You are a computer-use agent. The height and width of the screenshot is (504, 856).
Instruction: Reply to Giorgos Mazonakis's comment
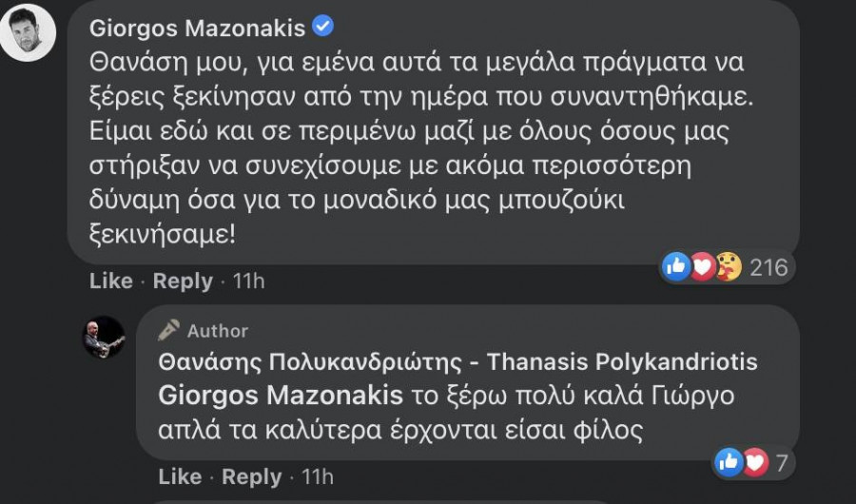click(x=183, y=281)
